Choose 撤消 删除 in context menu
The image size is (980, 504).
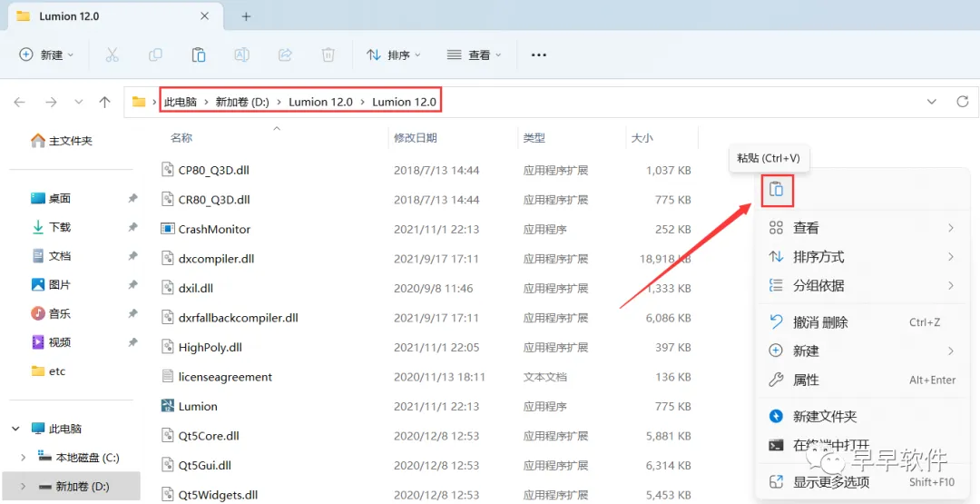pos(862,322)
